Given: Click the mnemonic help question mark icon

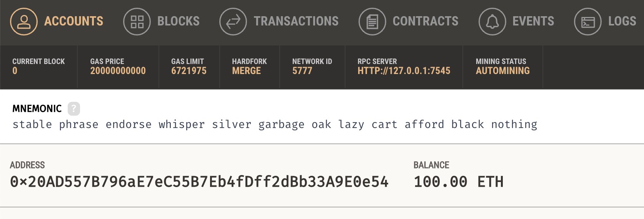Looking at the screenshot, I should [x=74, y=109].
